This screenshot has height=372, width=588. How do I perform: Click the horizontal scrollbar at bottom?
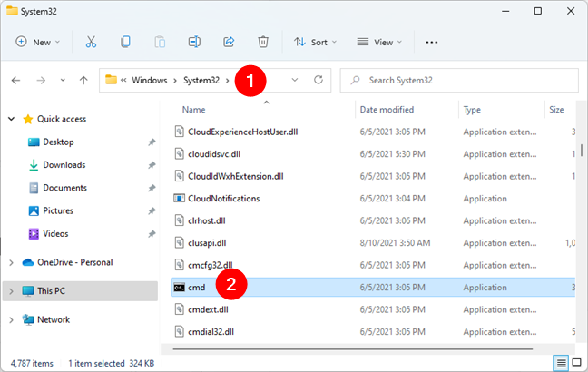point(353,349)
